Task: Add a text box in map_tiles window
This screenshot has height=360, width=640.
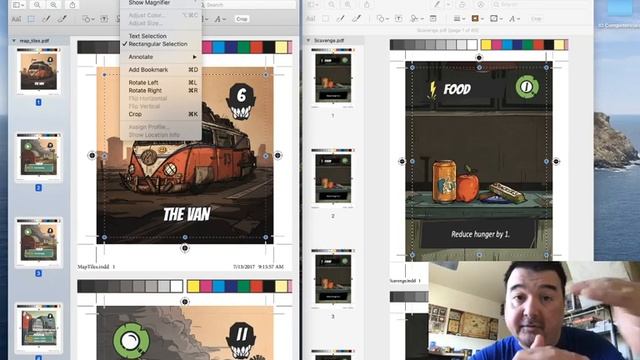Action: [x=104, y=19]
